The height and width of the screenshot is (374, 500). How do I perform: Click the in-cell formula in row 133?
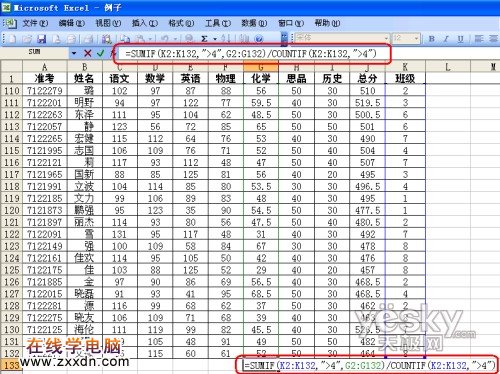pos(370,365)
